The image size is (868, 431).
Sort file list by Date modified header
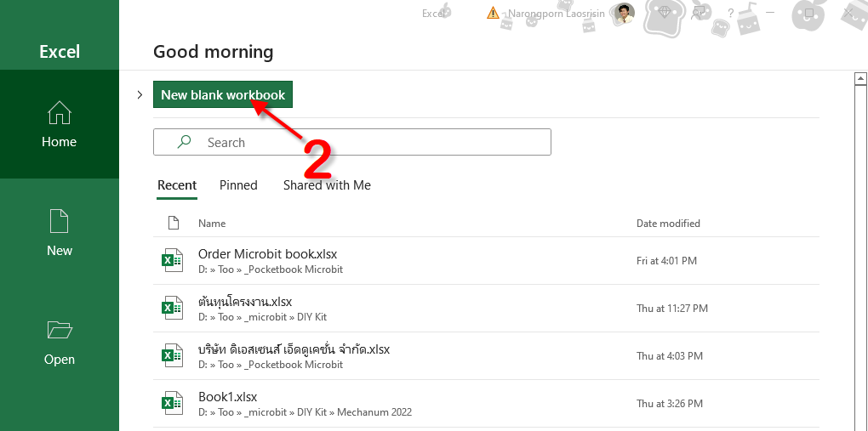click(x=668, y=223)
